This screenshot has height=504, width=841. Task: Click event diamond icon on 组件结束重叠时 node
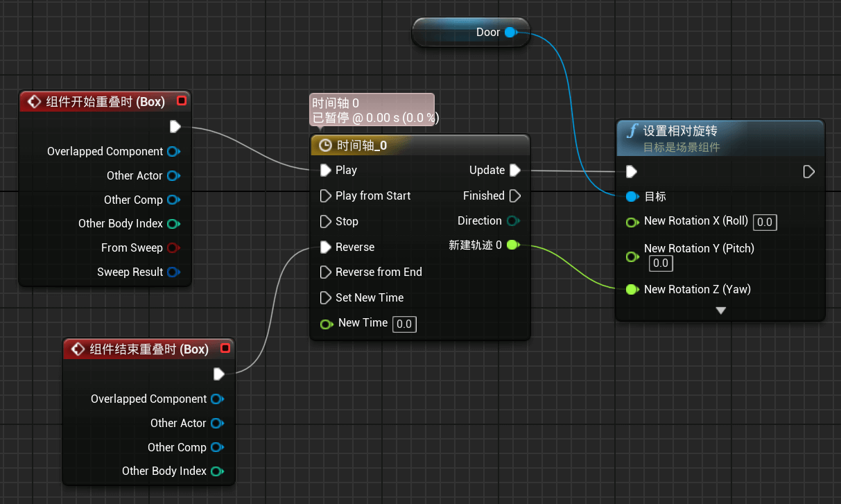(x=77, y=349)
